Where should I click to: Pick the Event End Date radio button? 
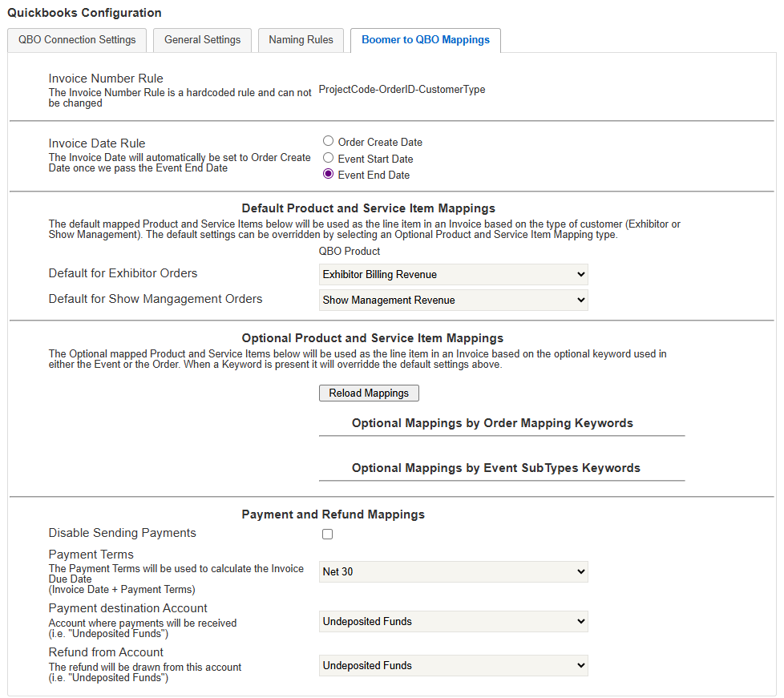coord(329,175)
